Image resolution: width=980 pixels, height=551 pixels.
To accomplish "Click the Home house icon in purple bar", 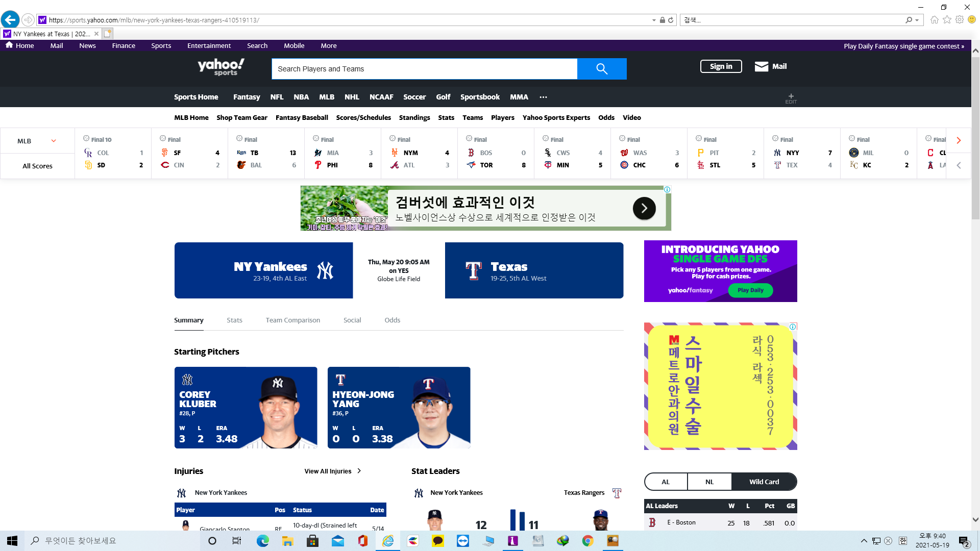I will click(x=9, y=45).
